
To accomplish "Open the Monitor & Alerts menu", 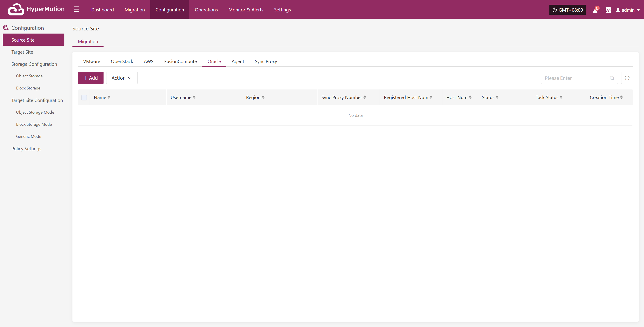I will coord(246,9).
